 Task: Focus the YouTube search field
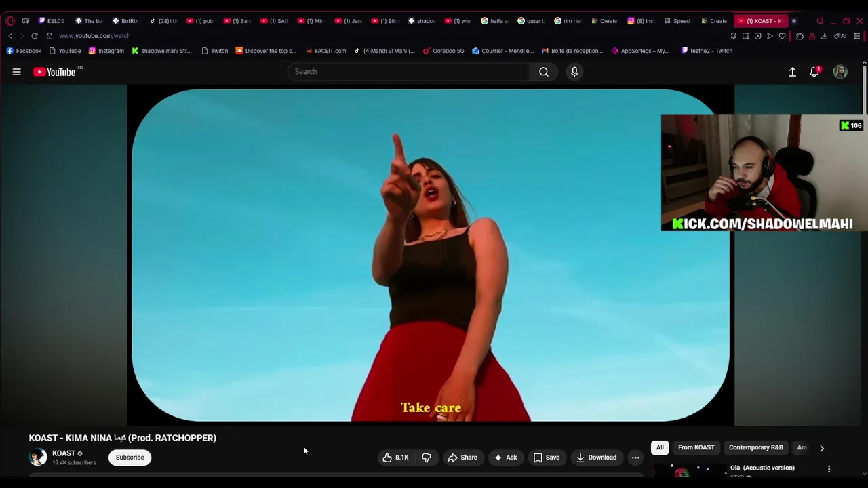click(408, 72)
